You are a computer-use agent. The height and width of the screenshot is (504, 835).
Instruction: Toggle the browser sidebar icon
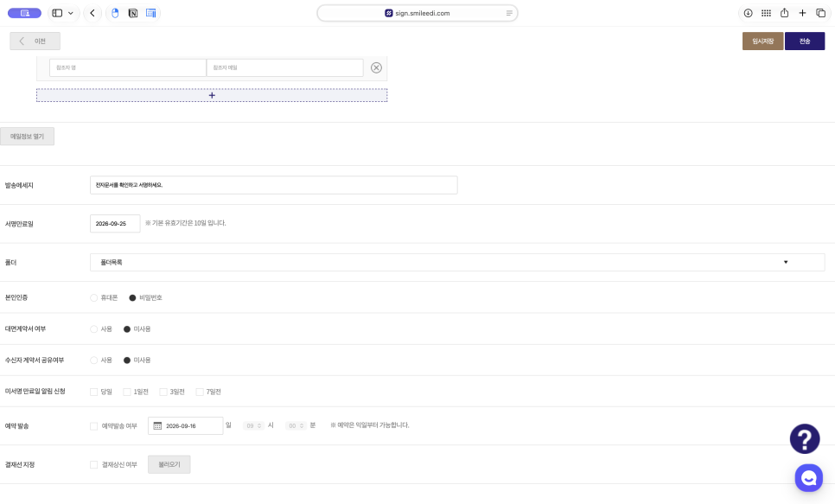click(57, 13)
